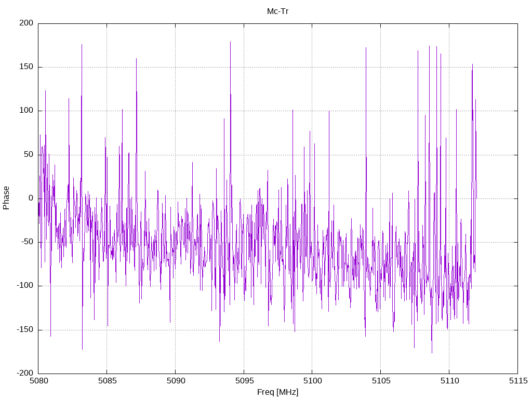Click the y-axis tick label "150"
Image resolution: width=532 pixels, height=399 pixels.
26,67
